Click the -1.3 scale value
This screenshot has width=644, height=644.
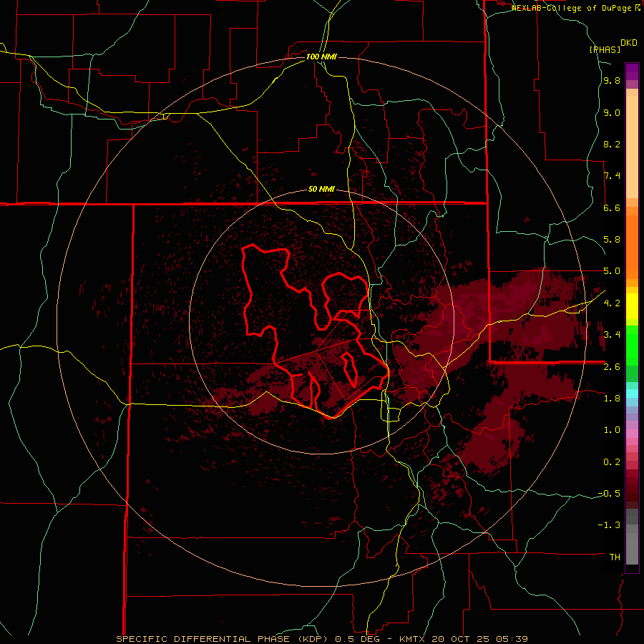pyautogui.click(x=609, y=525)
